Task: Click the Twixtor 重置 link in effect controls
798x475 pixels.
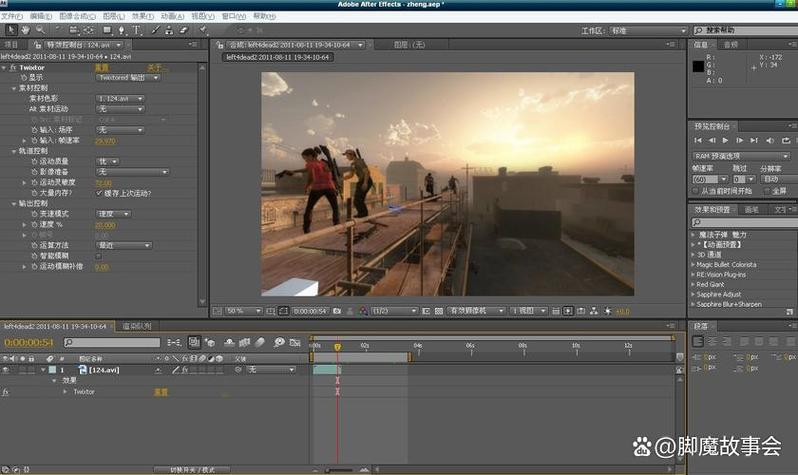Action: point(102,67)
